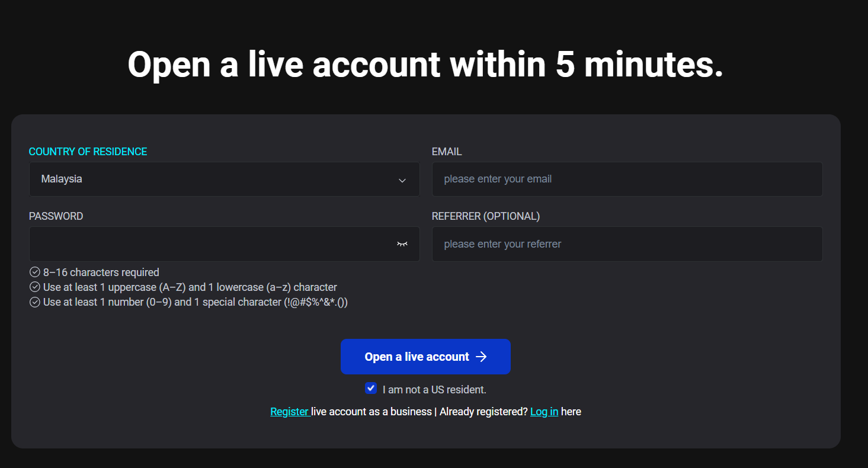The height and width of the screenshot is (468, 868).
Task: Expand the country list using the chevron arrow
Action: 402,180
